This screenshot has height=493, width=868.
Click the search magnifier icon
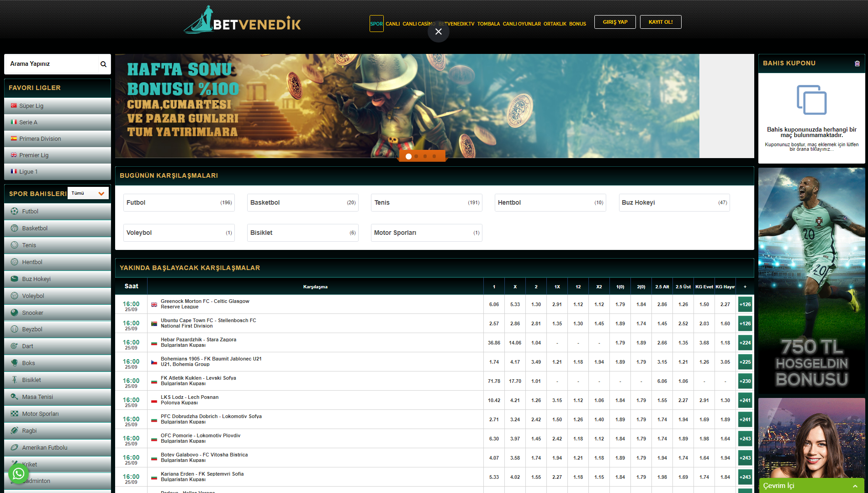[103, 64]
